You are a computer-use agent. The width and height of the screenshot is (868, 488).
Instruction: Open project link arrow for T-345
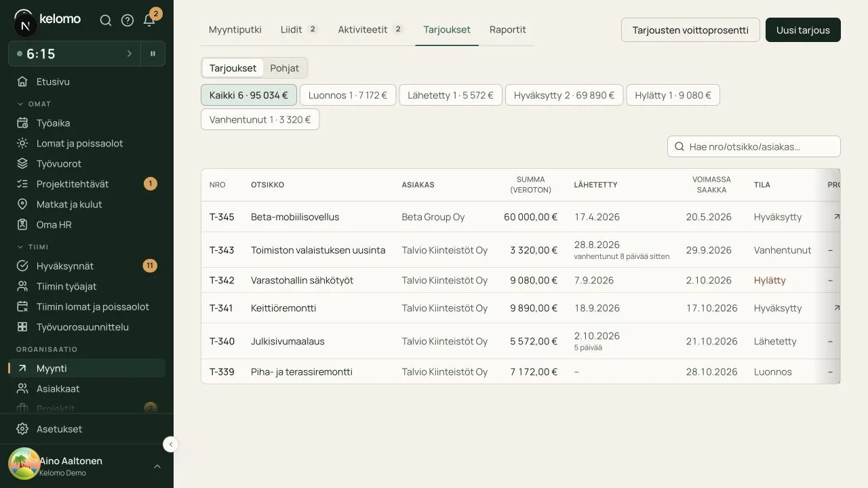pyautogui.click(x=837, y=217)
